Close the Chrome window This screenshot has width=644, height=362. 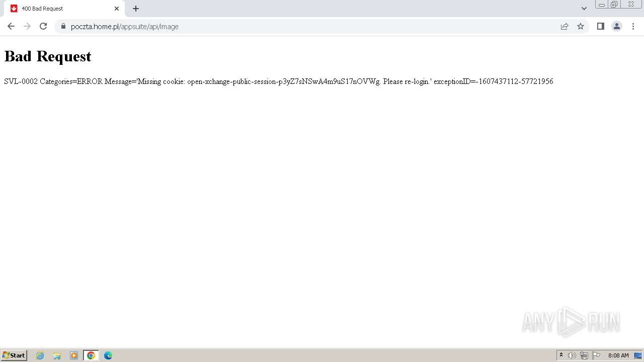[x=631, y=5]
